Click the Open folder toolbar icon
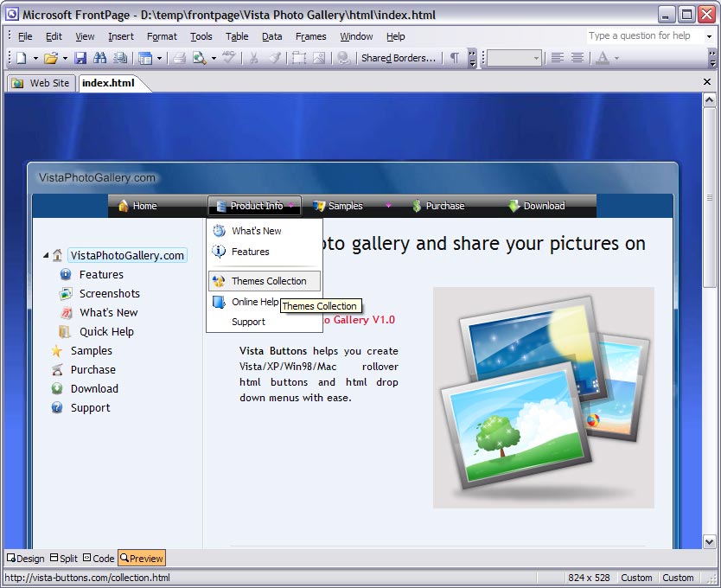The image size is (721, 588). [51, 58]
